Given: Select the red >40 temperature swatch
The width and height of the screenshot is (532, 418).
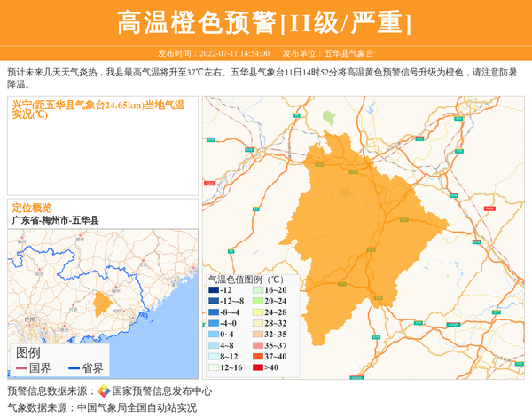Looking at the screenshot, I should click(x=257, y=367).
